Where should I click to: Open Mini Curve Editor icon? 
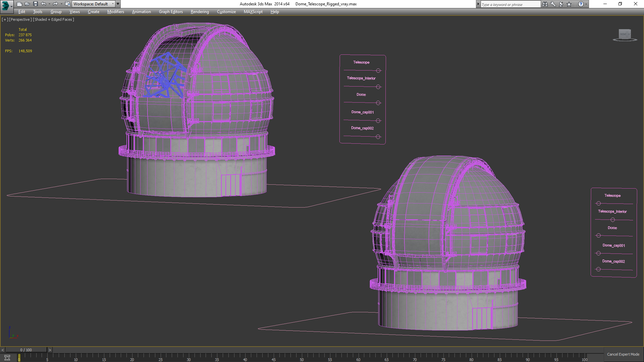pyautogui.click(x=7, y=358)
